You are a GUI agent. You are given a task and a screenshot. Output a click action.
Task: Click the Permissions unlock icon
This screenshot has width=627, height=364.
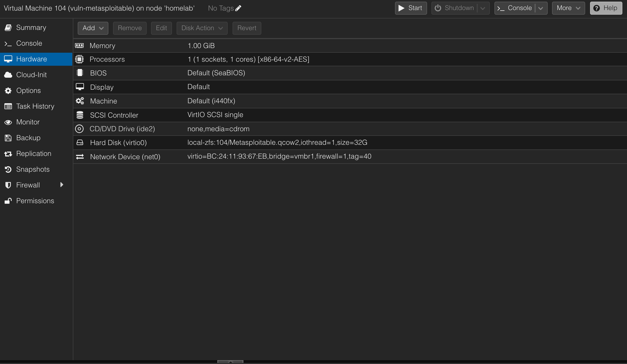tap(8, 201)
